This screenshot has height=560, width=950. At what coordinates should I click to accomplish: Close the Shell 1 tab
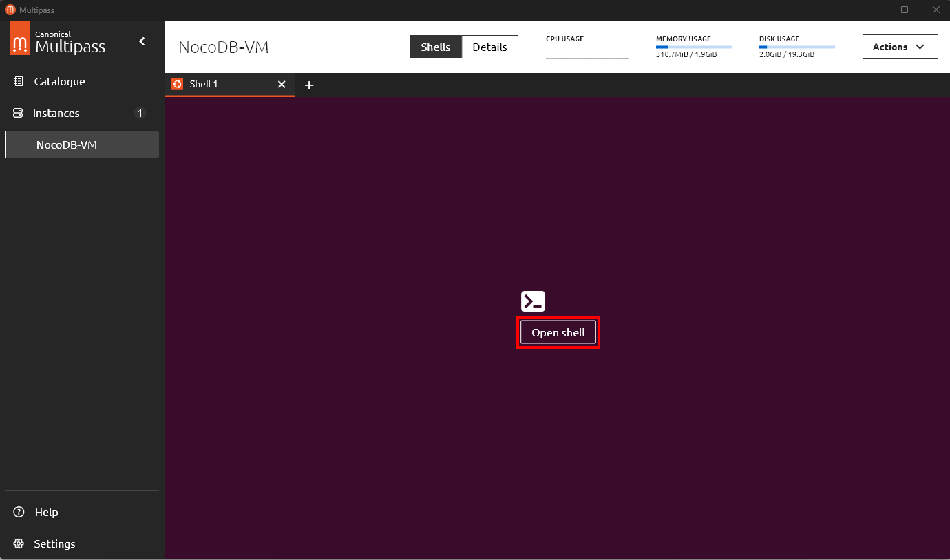click(x=281, y=84)
